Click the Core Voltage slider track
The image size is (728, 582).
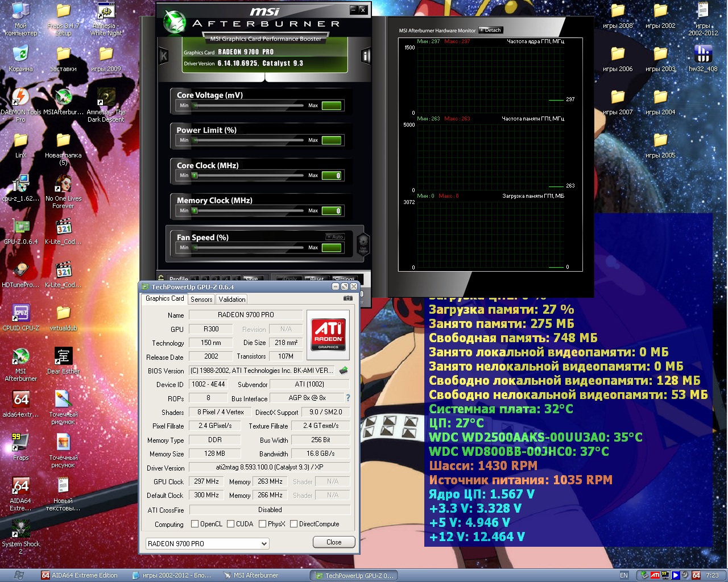tap(249, 106)
